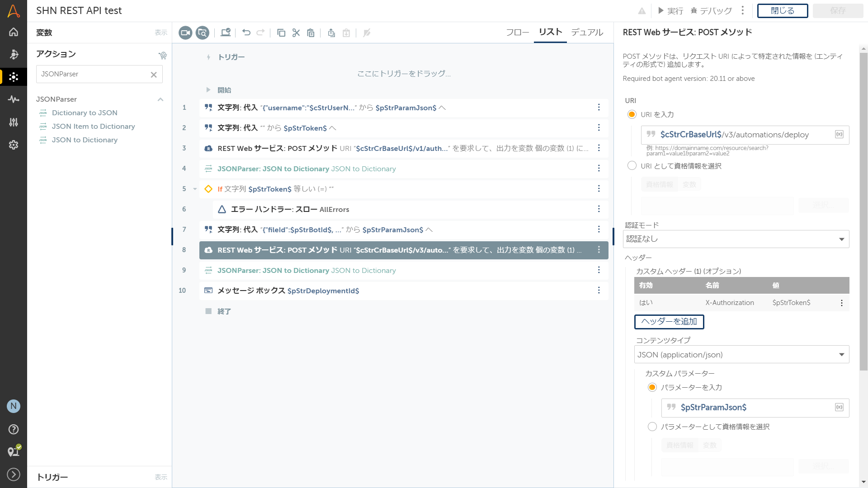Collapse the If block on line 5
This screenshot has height=488, width=868.
click(195, 189)
